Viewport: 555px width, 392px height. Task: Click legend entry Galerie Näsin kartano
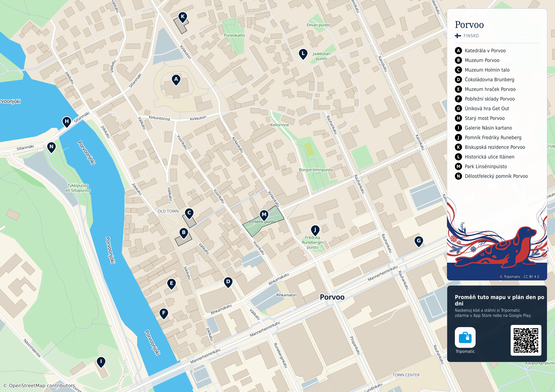pos(483,128)
